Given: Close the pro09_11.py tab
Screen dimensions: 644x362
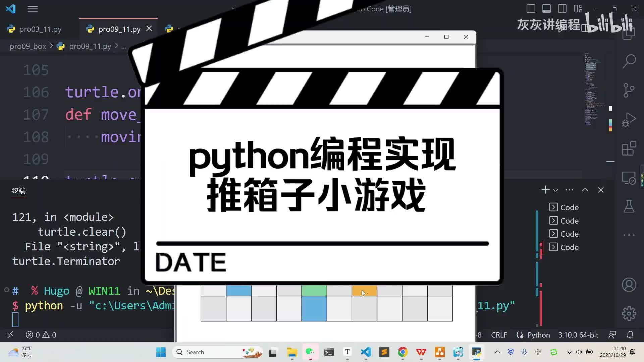Looking at the screenshot, I should coord(149,29).
